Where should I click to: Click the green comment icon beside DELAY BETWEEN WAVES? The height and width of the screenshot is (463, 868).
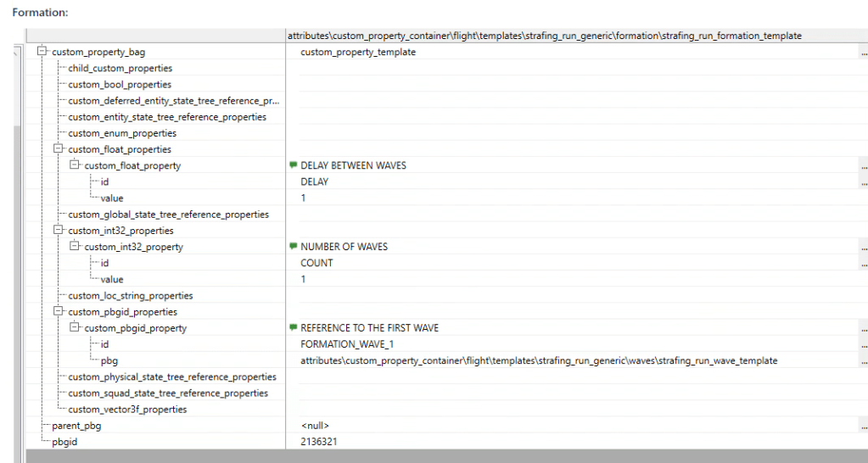point(294,165)
